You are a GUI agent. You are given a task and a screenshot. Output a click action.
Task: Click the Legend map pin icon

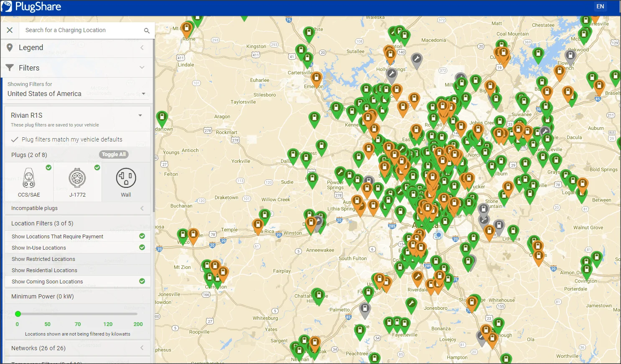point(10,48)
